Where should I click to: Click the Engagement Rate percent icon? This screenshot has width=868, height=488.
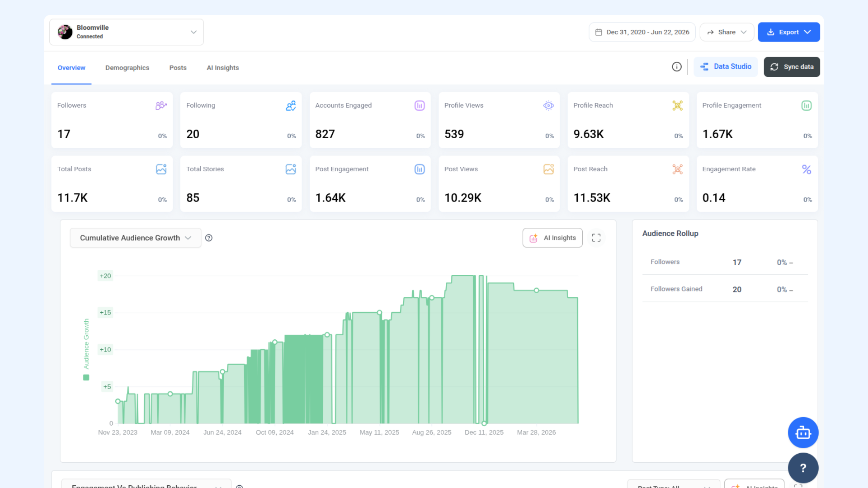click(x=807, y=169)
